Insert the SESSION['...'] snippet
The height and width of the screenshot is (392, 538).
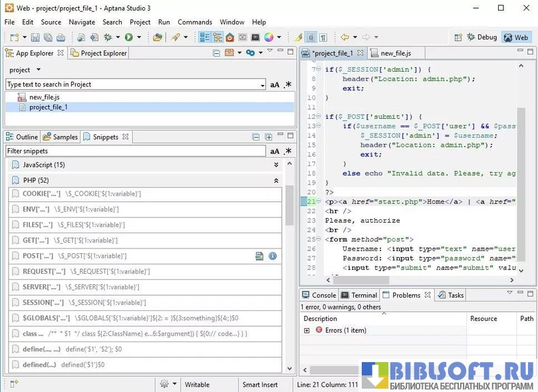40,302
